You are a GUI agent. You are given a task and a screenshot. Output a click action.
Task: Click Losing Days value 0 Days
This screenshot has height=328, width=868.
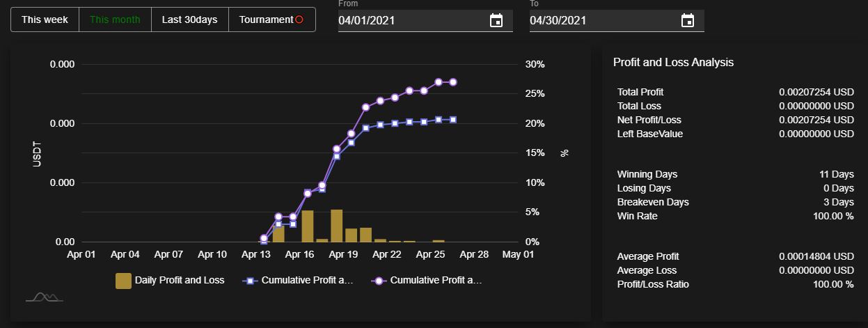point(839,188)
